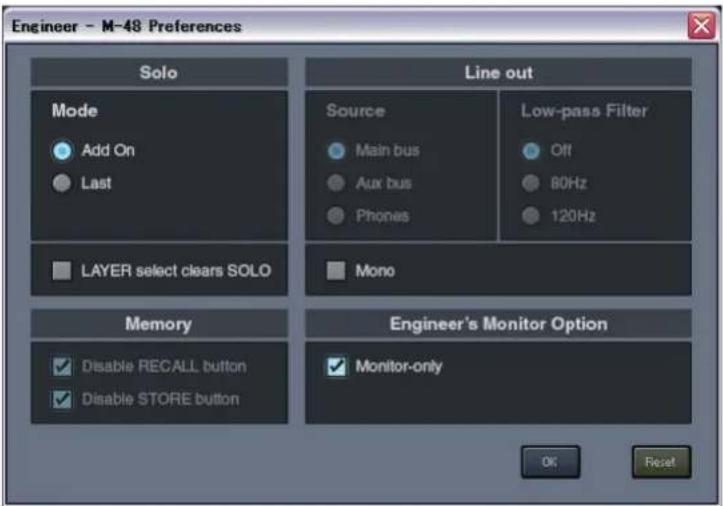Confirm preferences with the OK button
The image size is (723, 506).
click(x=550, y=462)
